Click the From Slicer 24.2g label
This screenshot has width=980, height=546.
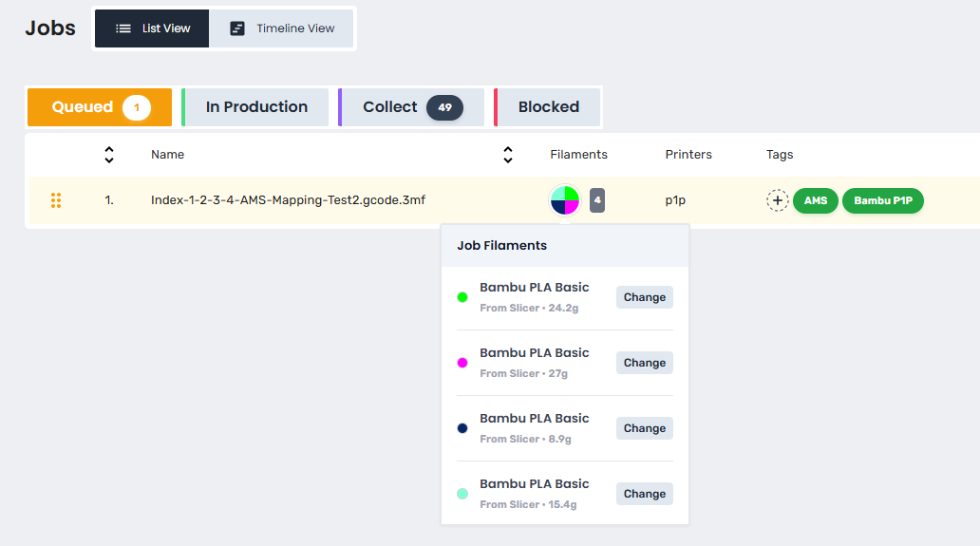(x=529, y=308)
